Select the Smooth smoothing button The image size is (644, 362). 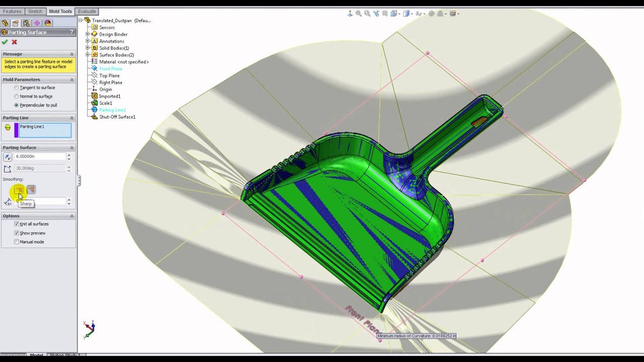(31, 190)
